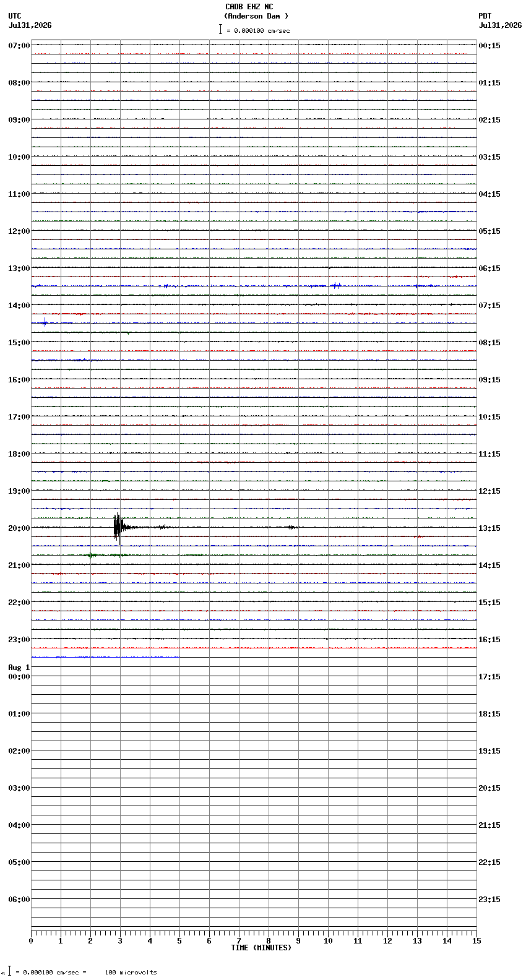Click the '(Anderson Dam )' subtitle
Viewport: 526px width, 980px height.
point(256,16)
